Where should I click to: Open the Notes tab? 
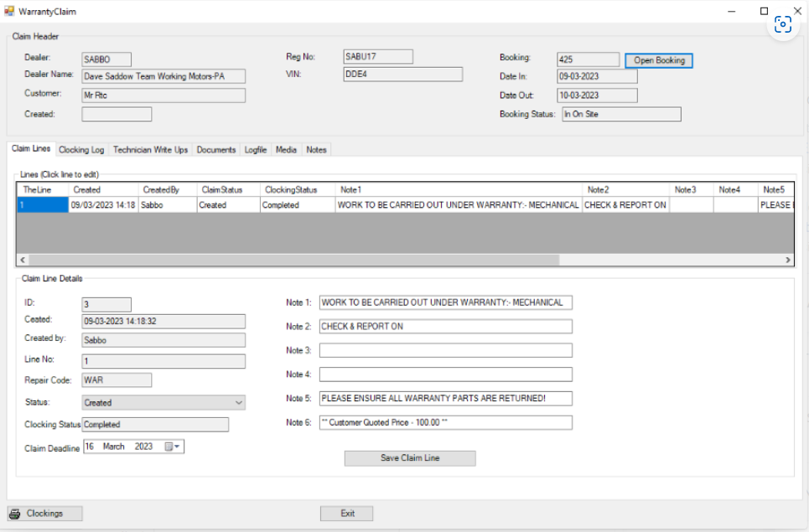click(x=316, y=149)
